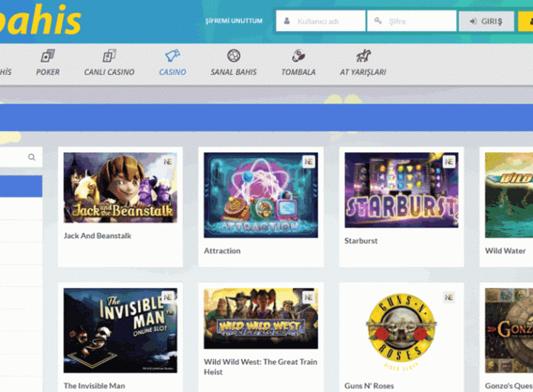The height and width of the screenshot is (392, 533).
Task: Open the Attraction game thumbnail
Action: [x=261, y=195]
